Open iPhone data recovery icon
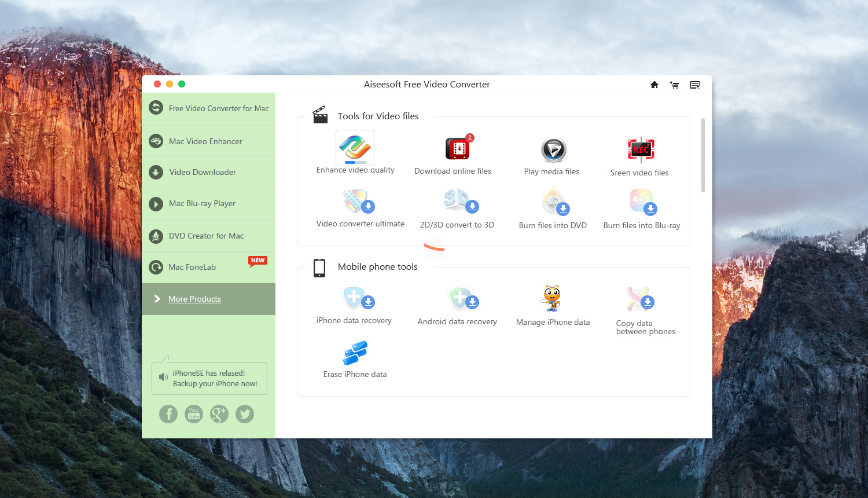The image size is (868, 498). (359, 298)
